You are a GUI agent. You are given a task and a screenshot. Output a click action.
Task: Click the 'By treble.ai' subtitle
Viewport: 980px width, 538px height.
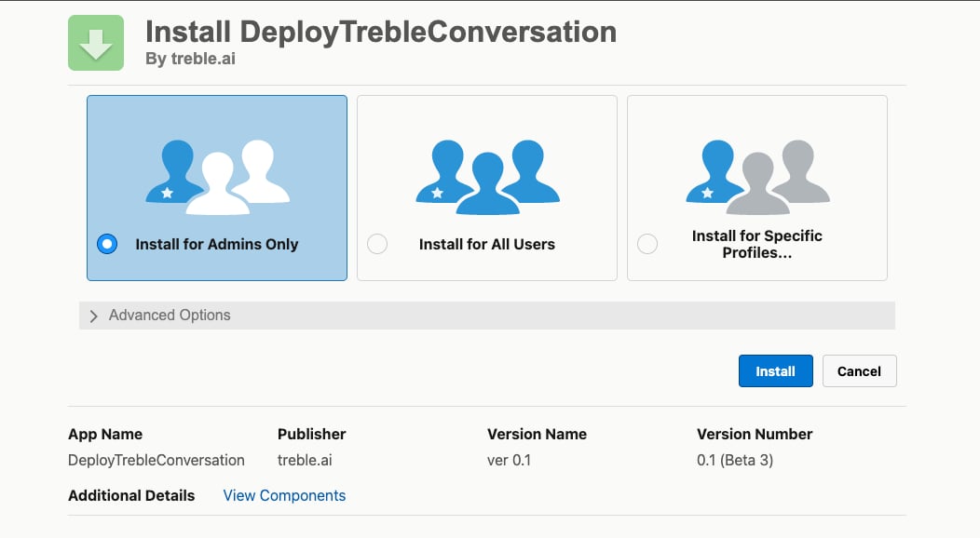pyautogui.click(x=190, y=59)
